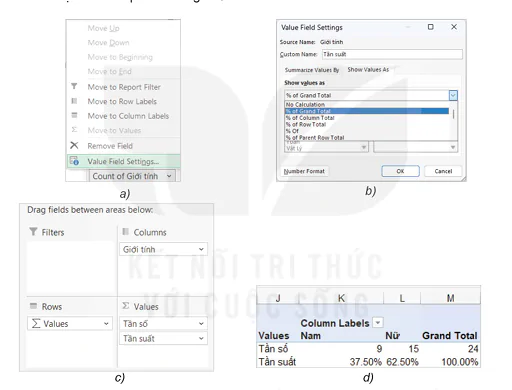The height and width of the screenshot is (390, 512).
Task: Click the OK button
Action: click(400, 171)
